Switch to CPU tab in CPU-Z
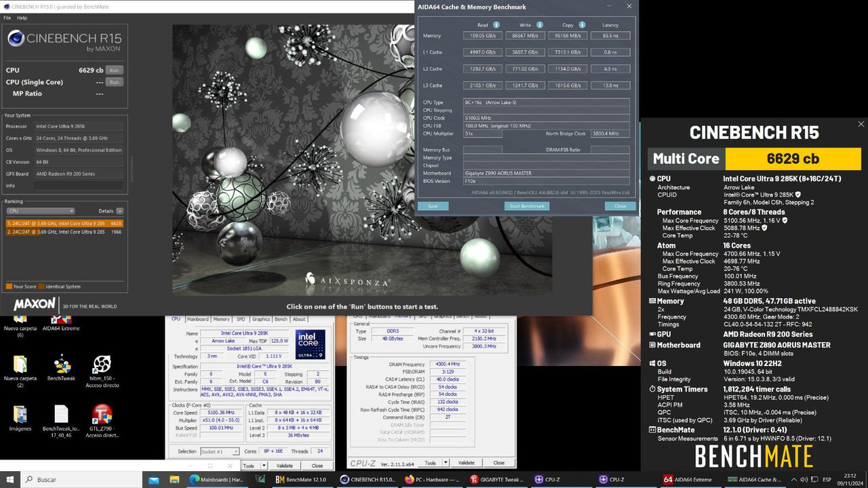The image size is (868, 488). click(176, 319)
